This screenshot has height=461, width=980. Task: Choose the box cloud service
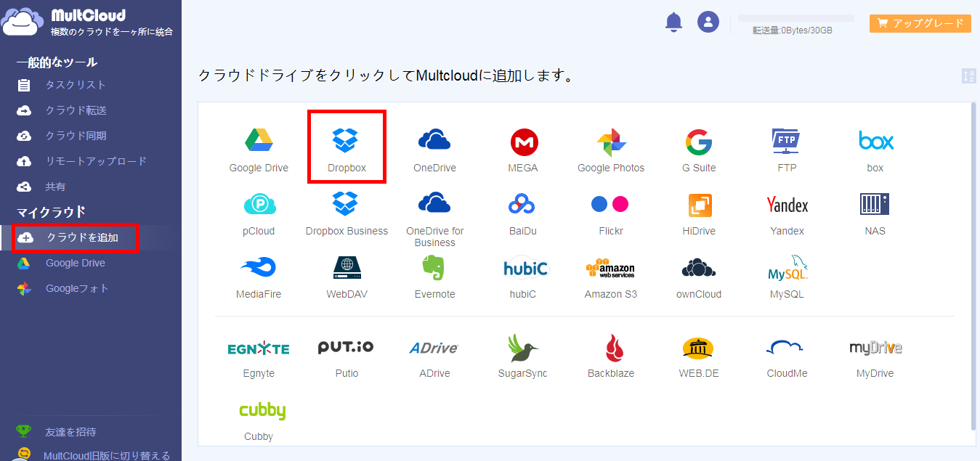(875, 150)
